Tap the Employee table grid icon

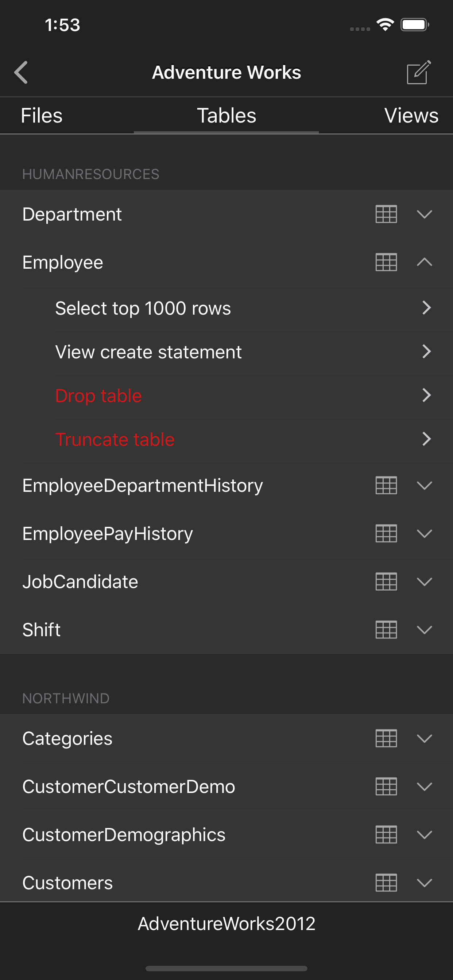coord(386,262)
